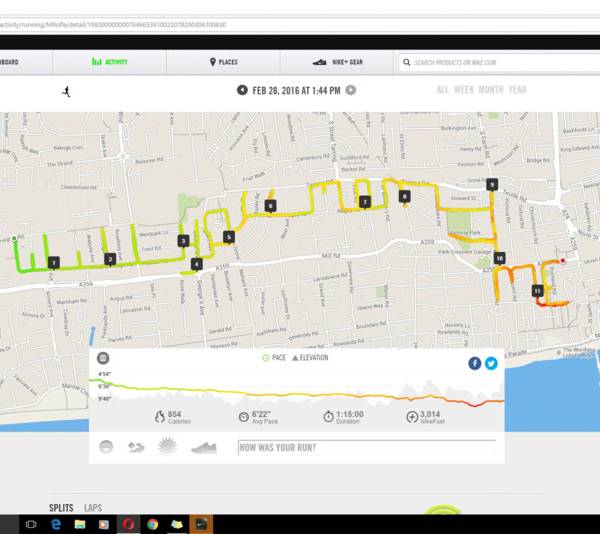Go to next run using right arrow
This screenshot has height=534, width=600.
coord(351,90)
